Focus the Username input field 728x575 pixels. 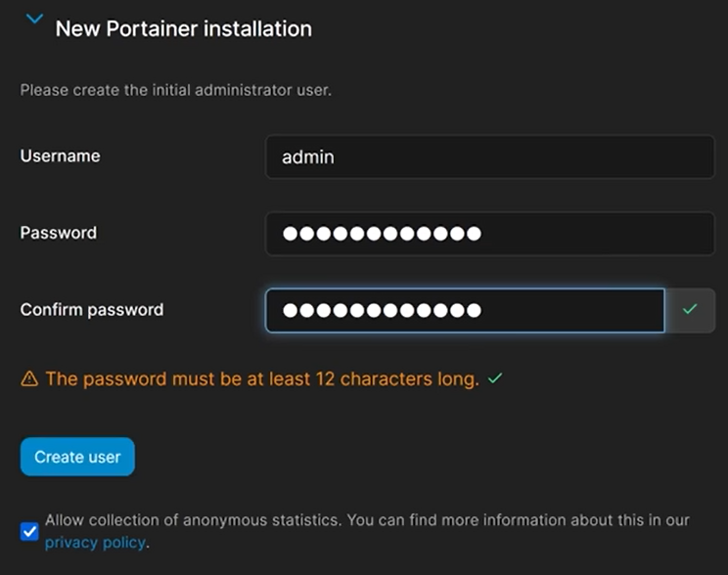[489, 156]
